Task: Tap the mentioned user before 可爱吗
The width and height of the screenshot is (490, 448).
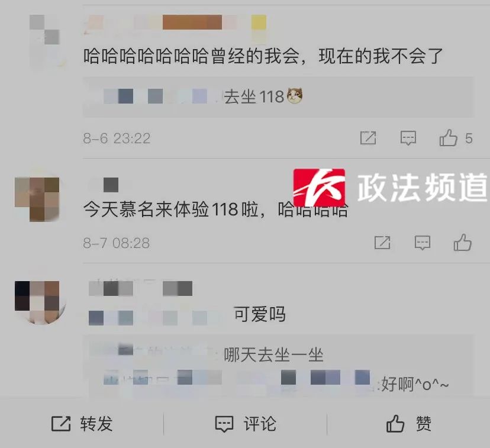Action: 155,317
